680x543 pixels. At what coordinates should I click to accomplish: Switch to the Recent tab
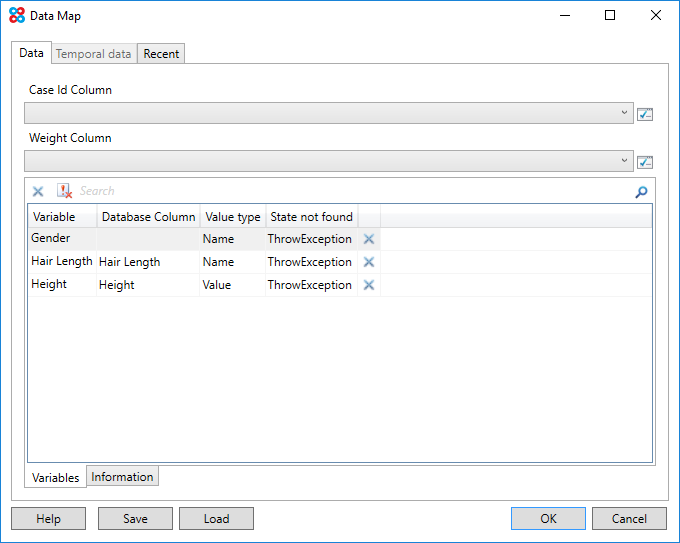[x=161, y=54]
